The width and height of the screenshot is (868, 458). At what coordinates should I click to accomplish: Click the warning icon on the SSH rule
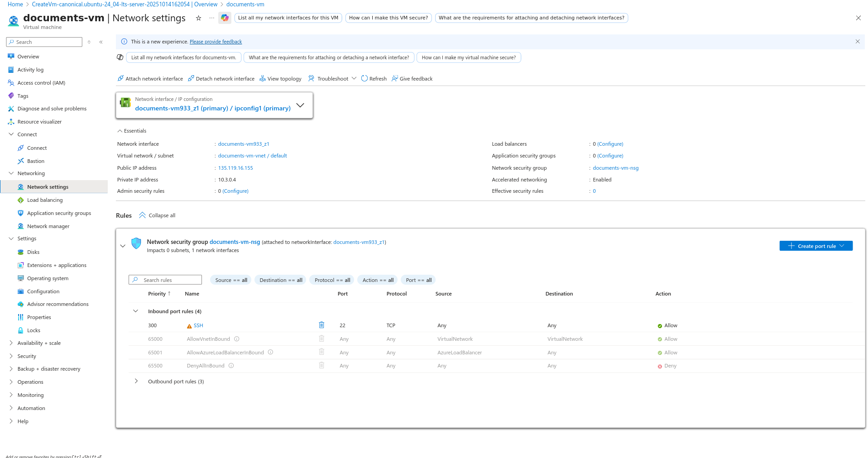click(189, 326)
